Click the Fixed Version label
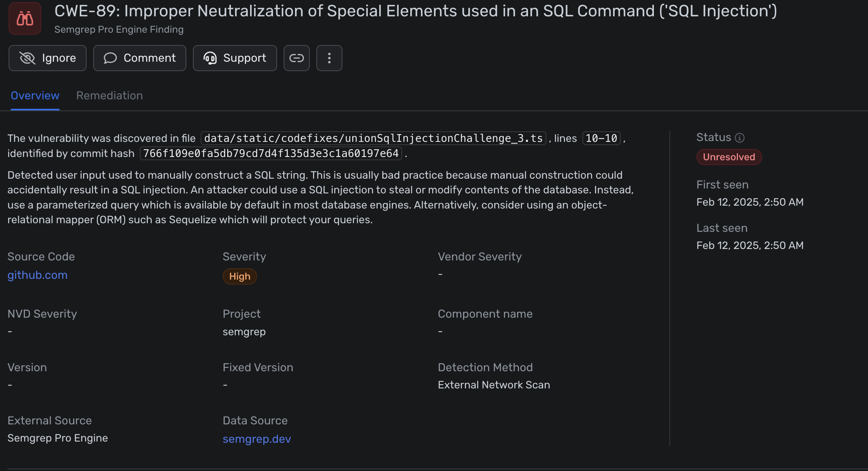This screenshot has width=868, height=471. click(258, 368)
